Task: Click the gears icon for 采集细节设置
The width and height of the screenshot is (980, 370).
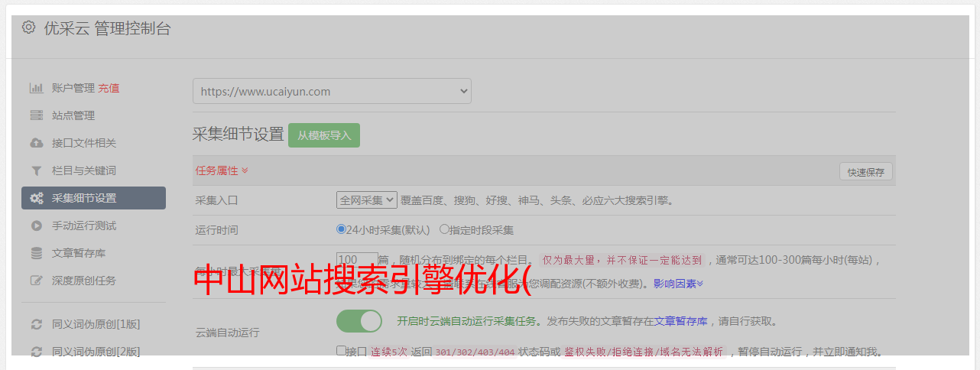Action: (36, 198)
